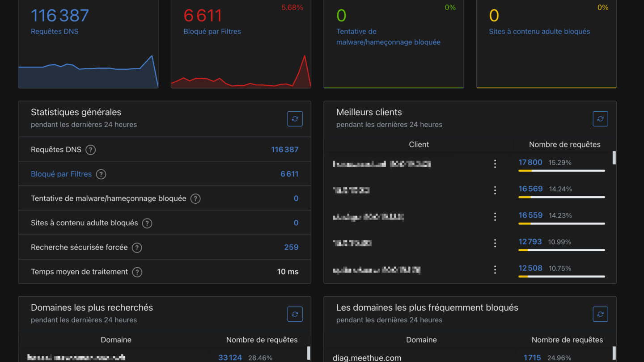Refresh the Domaines les plus recherchés panel
The width and height of the screenshot is (644, 362).
(295, 314)
